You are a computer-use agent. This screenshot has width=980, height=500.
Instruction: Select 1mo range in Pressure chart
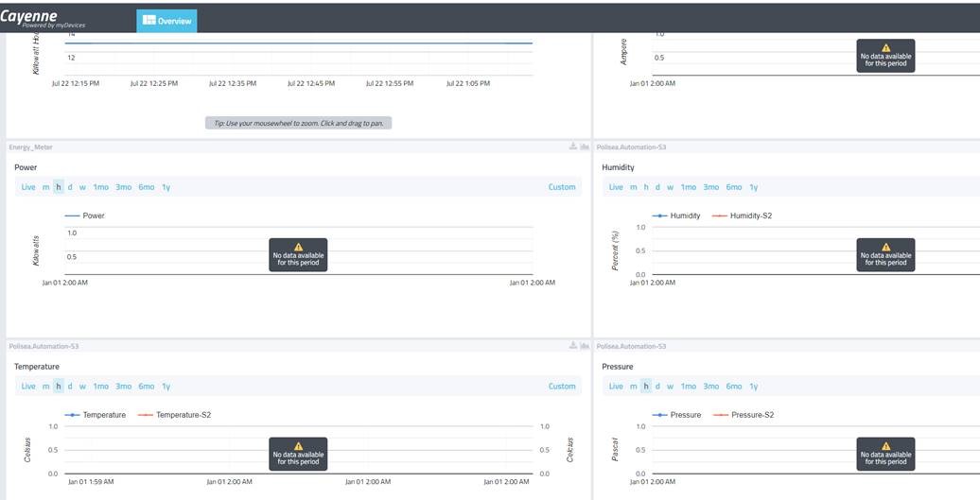[688, 386]
